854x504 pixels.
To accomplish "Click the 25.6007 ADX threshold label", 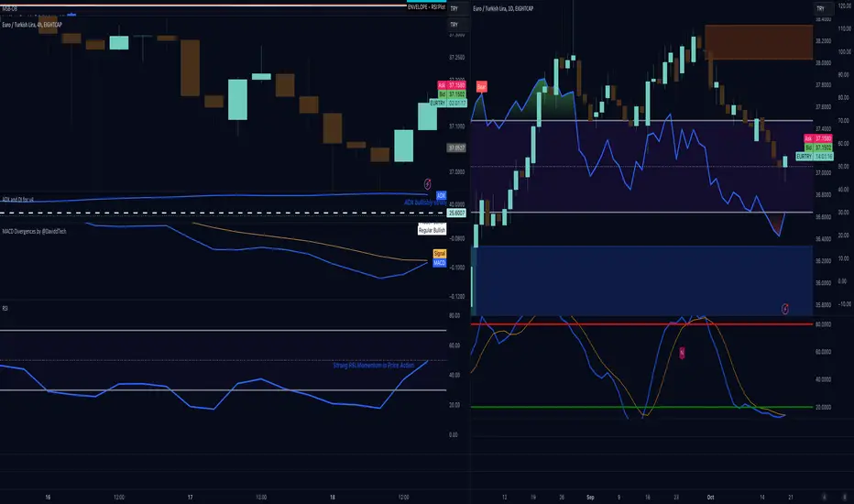I will click(x=456, y=213).
